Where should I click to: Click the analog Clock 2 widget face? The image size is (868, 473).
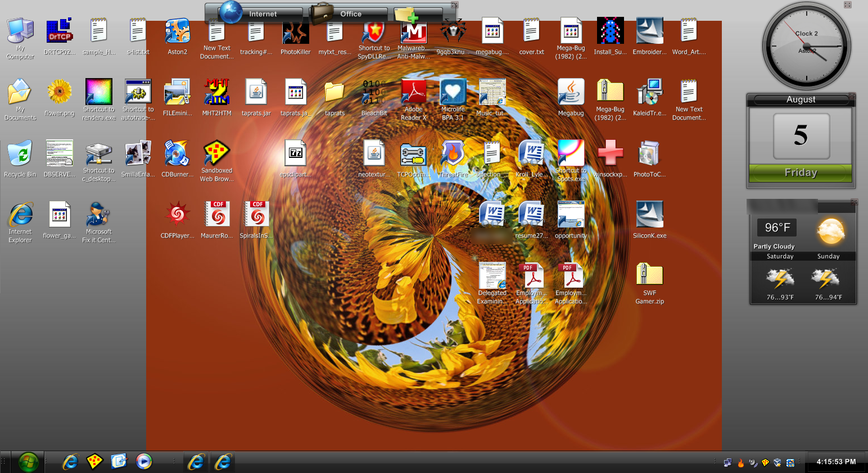pos(807,46)
